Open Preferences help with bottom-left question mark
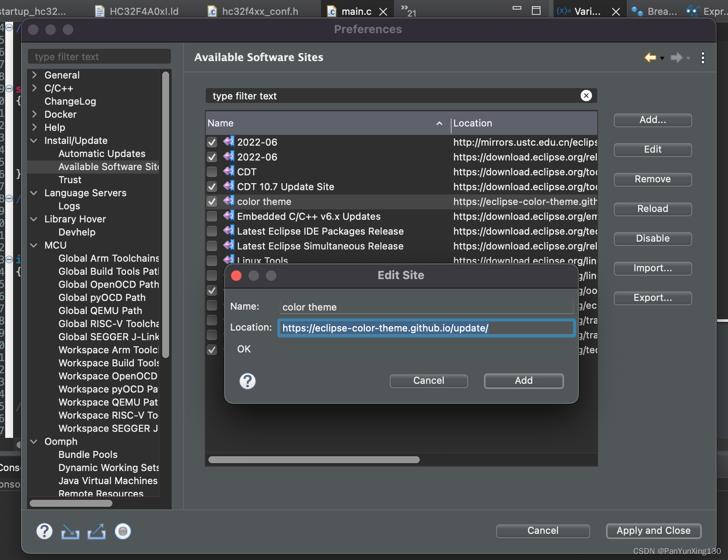This screenshot has height=560, width=728. pyautogui.click(x=44, y=531)
